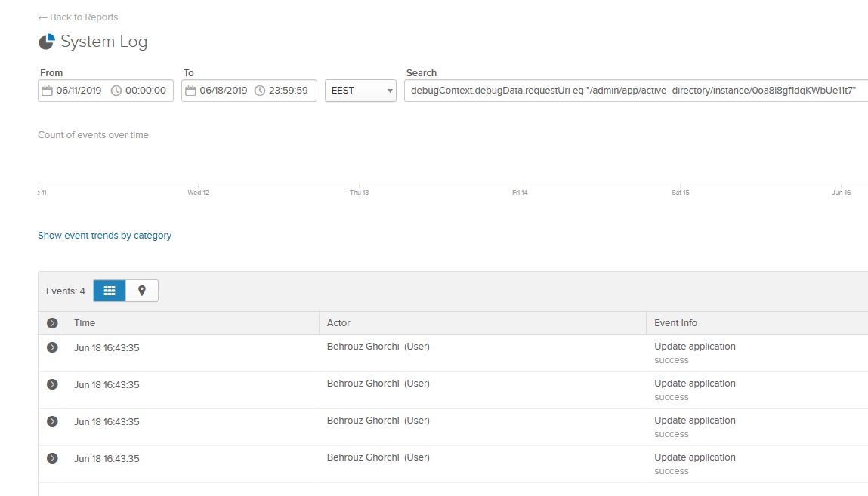Click the To time clock icon

260,91
